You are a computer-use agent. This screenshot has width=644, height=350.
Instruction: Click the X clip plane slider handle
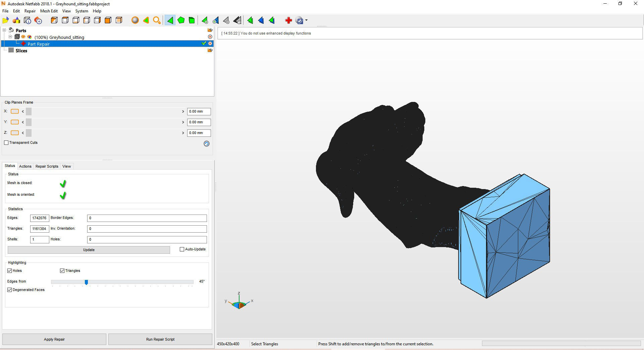(x=29, y=111)
